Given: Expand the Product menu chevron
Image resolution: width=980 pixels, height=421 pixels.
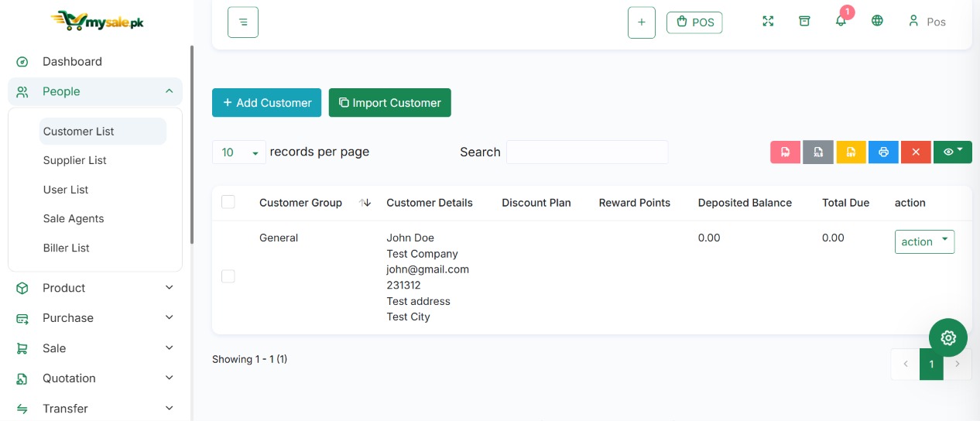Looking at the screenshot, I should 169,288.
